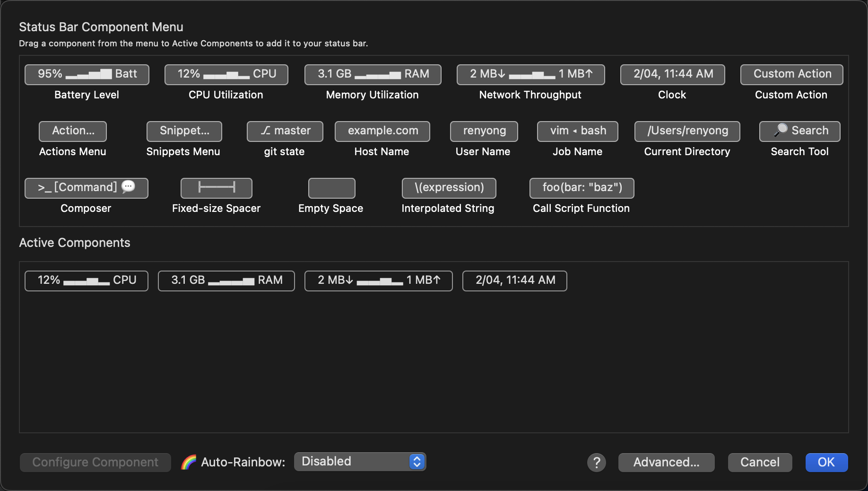Image resolution: width=868 pixels, height=491 pixels.
Task: Select the Job Name vim bash component
Action: click(578, 131)
